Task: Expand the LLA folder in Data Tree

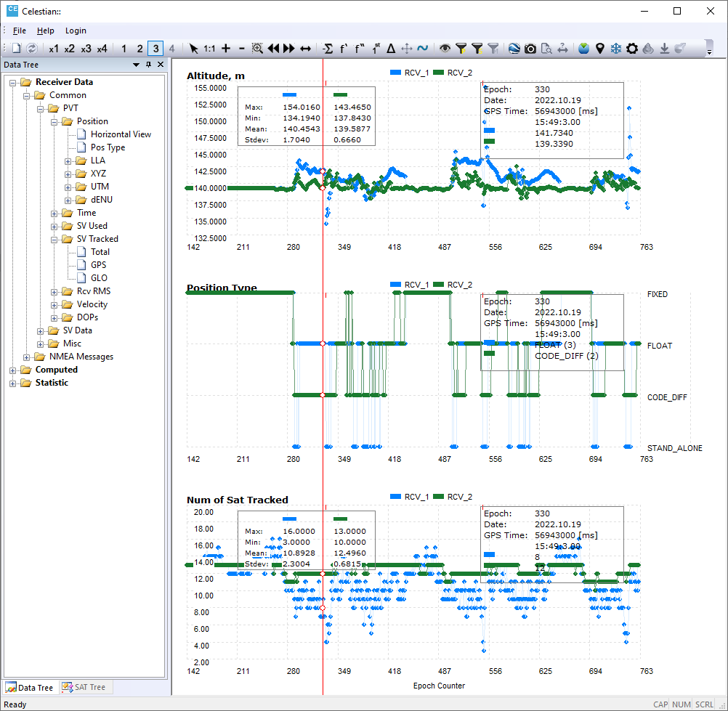Action: coord(68,161)
